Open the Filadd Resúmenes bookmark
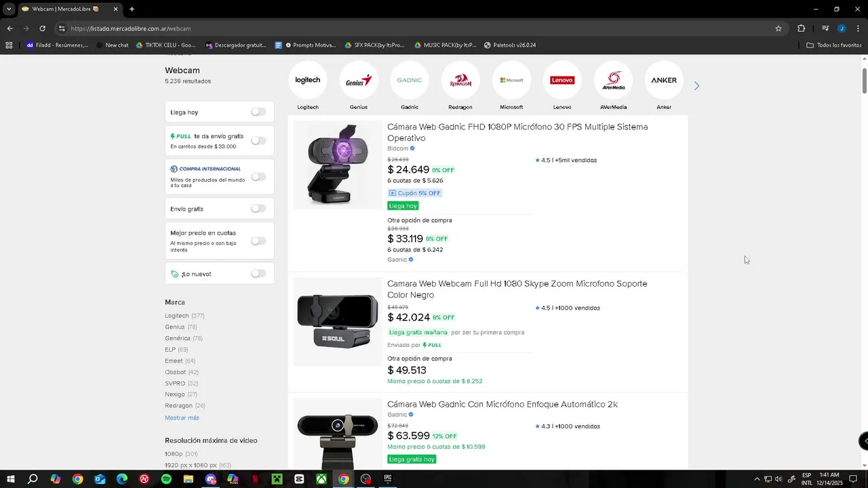This screenshot has width=868, height=488. (x=57, y=45)
